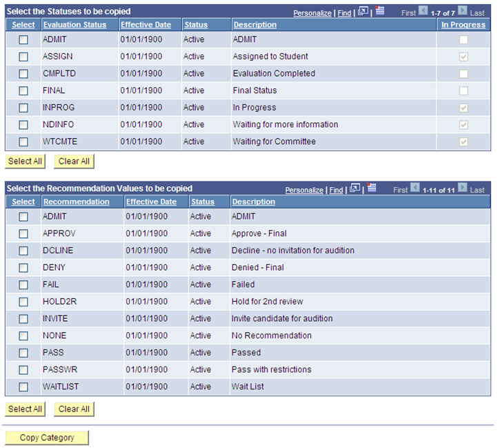Tick Select checkbox for ASSIGN status
Image resolution: width=498 pixels, height=448 pixels.
point(23,57)
